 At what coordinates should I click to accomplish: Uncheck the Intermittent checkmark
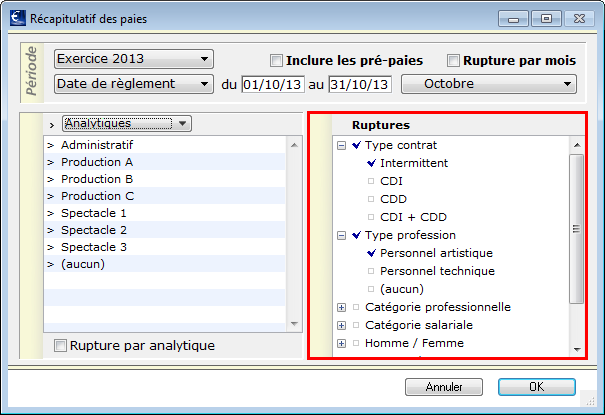[371, 163]
